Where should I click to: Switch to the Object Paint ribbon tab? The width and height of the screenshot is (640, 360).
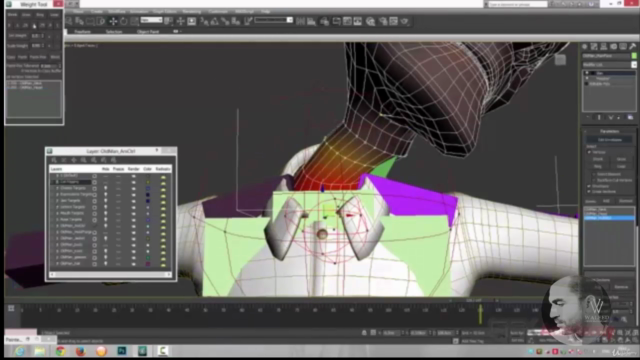[x=148, y=31]
